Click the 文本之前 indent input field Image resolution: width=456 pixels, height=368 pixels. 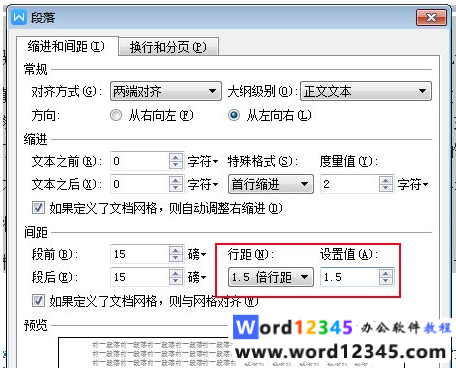tap(140, 161)
